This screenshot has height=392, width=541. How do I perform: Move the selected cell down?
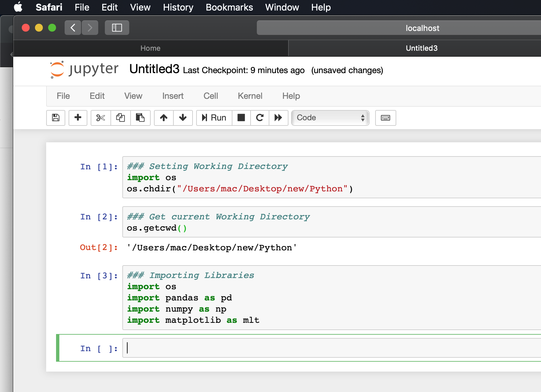click(x=183, y=118)
